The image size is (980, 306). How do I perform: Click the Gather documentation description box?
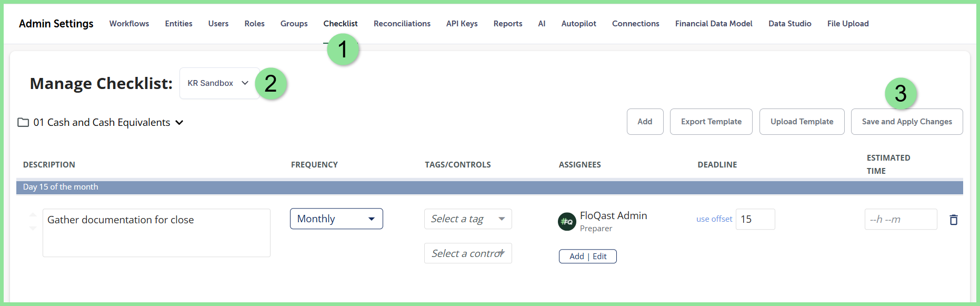156,233
